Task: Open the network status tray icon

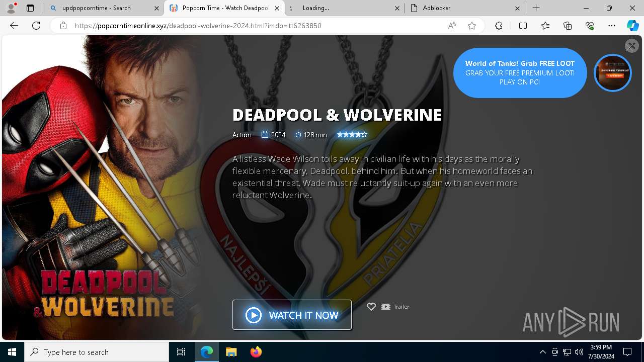Action: click(x=567, y=352)
